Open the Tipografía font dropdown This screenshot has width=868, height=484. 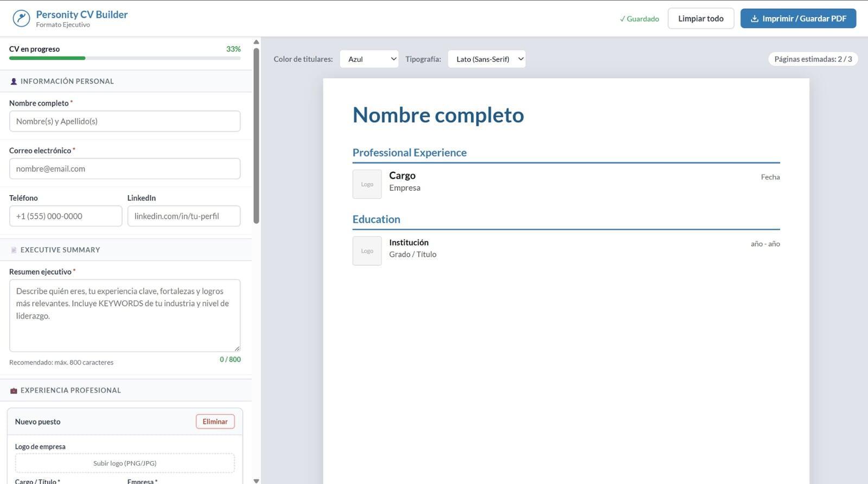[486, 59]
